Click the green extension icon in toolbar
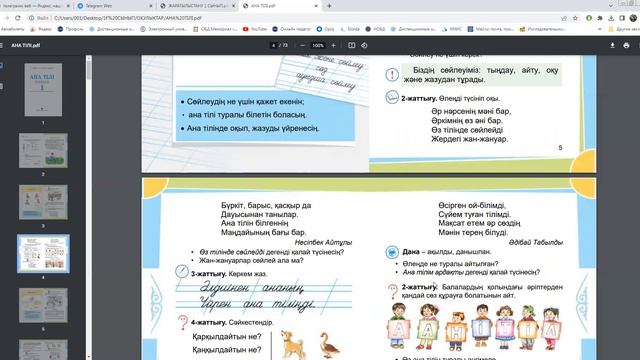The width and height of the screenshot is (640, 360). point(589,18)
